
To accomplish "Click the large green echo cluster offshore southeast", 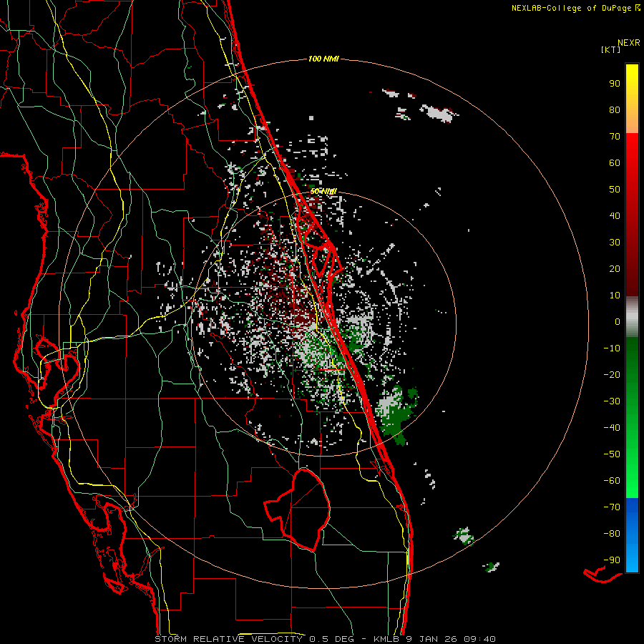I will coord(398,415).
